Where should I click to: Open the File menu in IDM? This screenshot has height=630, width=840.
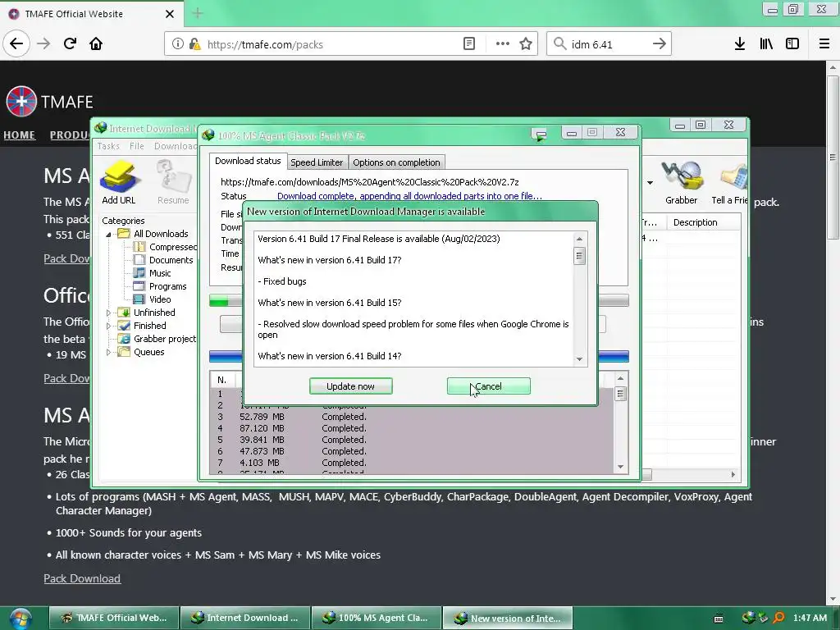click(137, 146)
